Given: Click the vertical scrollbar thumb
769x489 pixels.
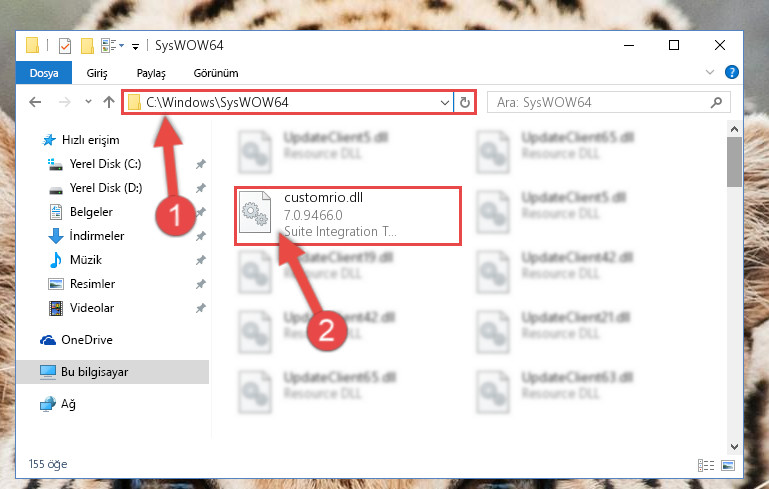Looking at the screenshot, I should click(734, 162).
